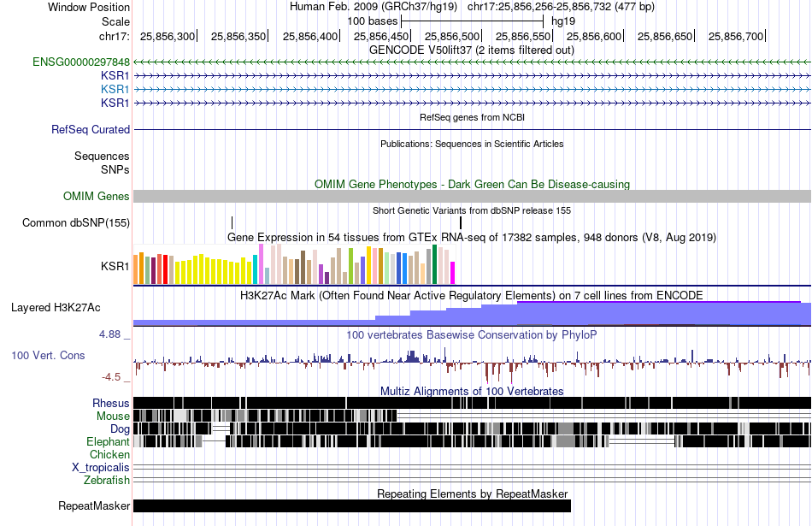Click '100 vertebrates Basewise Conservation by PhyloP' title

pyautogui.click(x=472, y=334)
